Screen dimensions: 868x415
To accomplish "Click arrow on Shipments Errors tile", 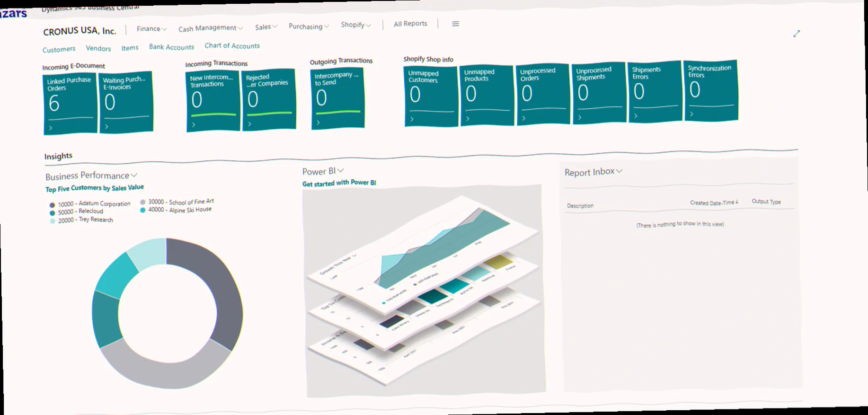I will 636,115.
